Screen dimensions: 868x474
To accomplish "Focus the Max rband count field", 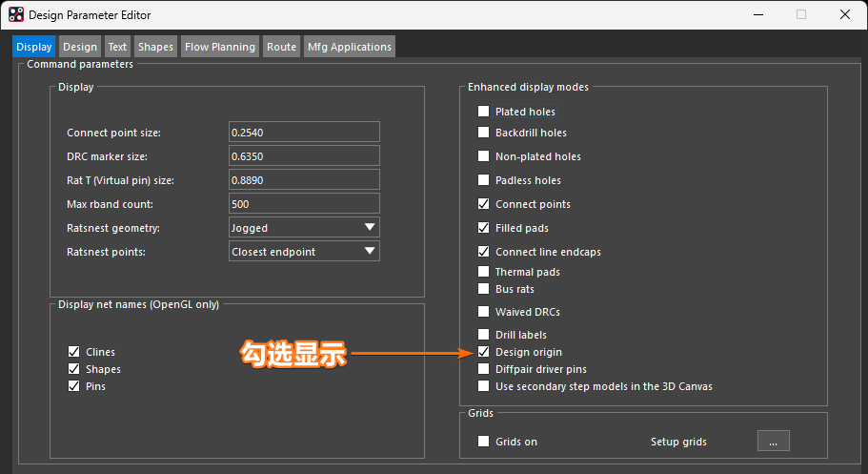I will [304, 204].
